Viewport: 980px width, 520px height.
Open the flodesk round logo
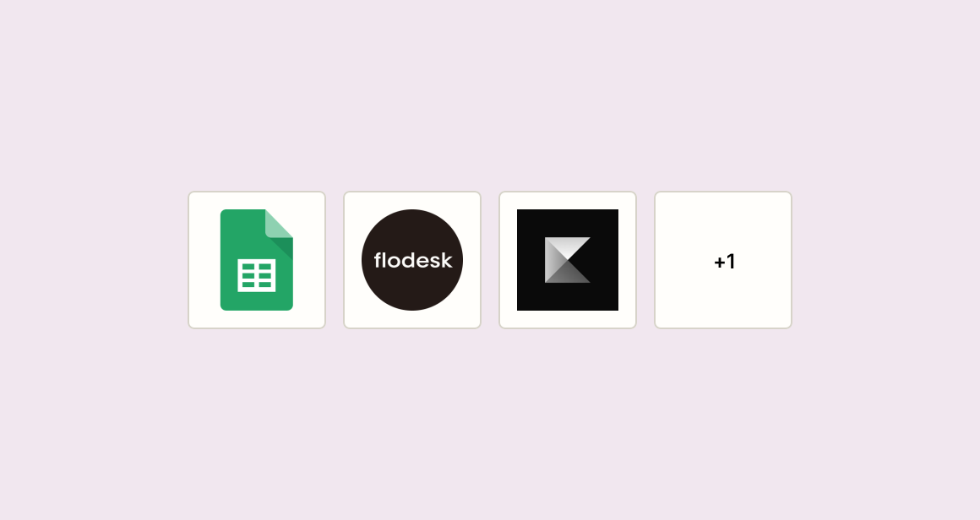412,260
